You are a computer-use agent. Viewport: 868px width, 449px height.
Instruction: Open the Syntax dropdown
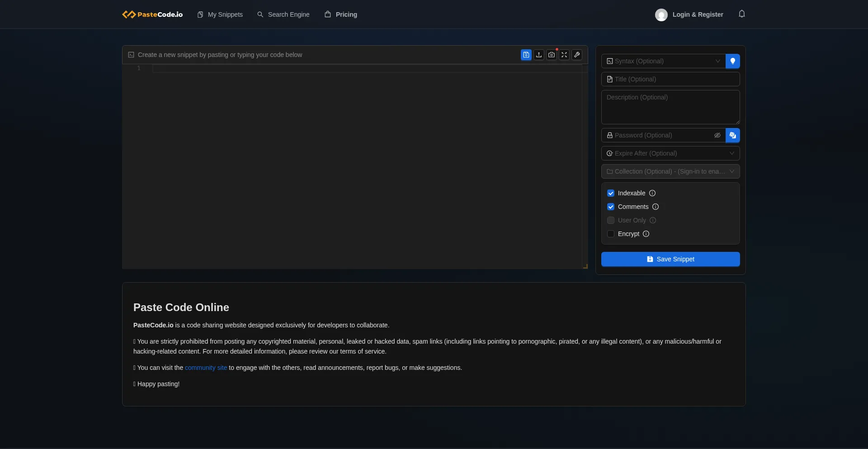point(663,61)
